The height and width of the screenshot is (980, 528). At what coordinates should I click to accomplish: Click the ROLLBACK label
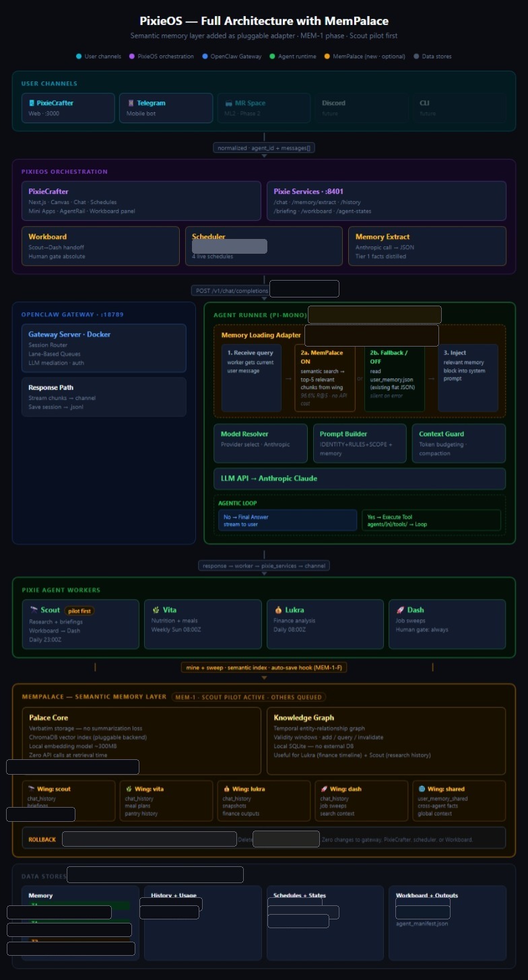coord(42,839)
